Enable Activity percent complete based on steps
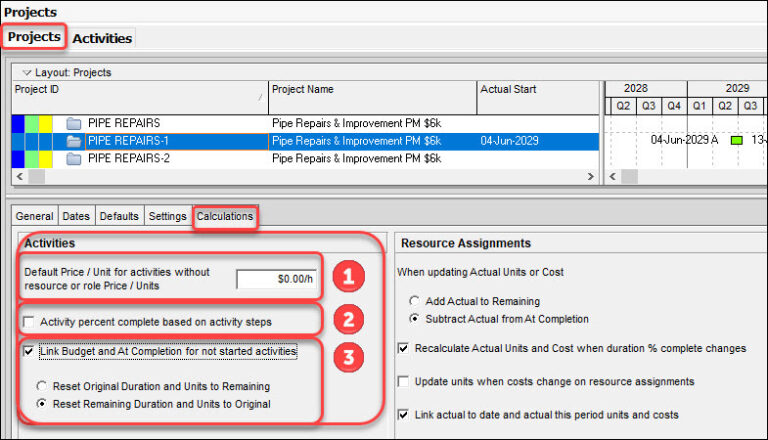 pos(29,322)
